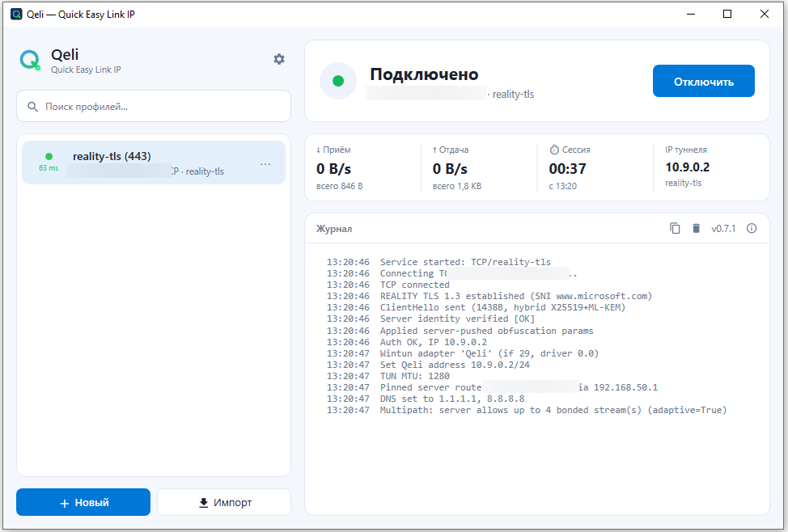This screenshot has width=788, height=532.
Task: Focus the Поиск профилей search field
Action: [x=154, y=106]
